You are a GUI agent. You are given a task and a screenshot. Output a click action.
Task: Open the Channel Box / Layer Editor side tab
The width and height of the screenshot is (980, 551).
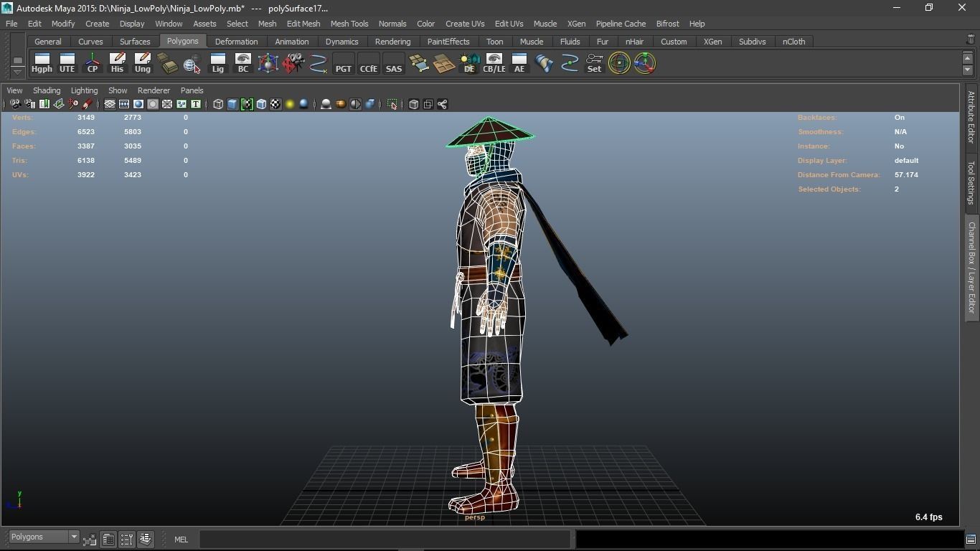(971, 267)
